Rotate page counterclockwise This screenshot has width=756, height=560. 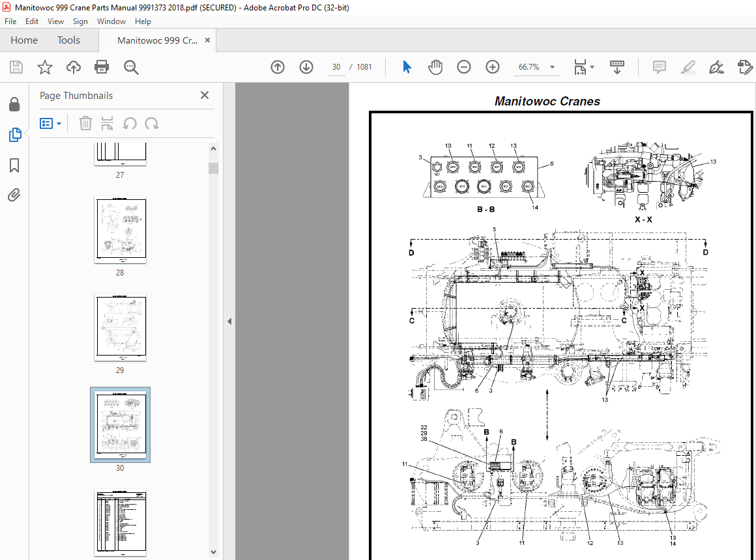point(129,123)
